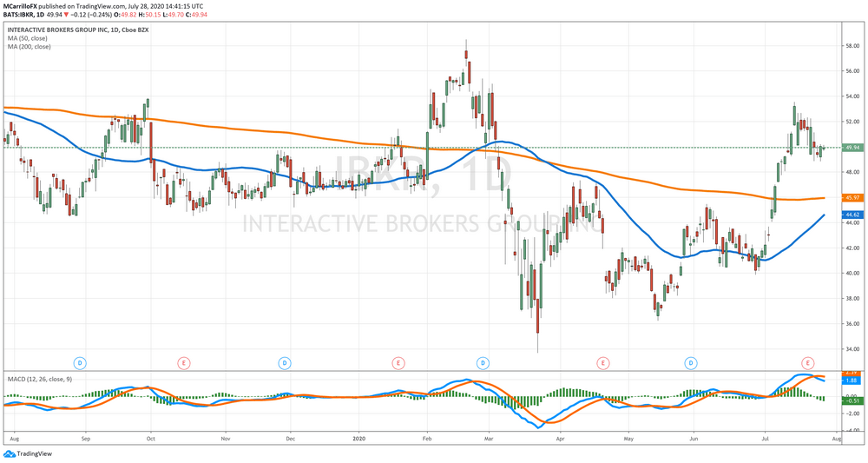Image resolution: width=868 pixels, height=463 pixels.
Task: Click the TradingView logo at bottom left
Action: tap(28, 453)
